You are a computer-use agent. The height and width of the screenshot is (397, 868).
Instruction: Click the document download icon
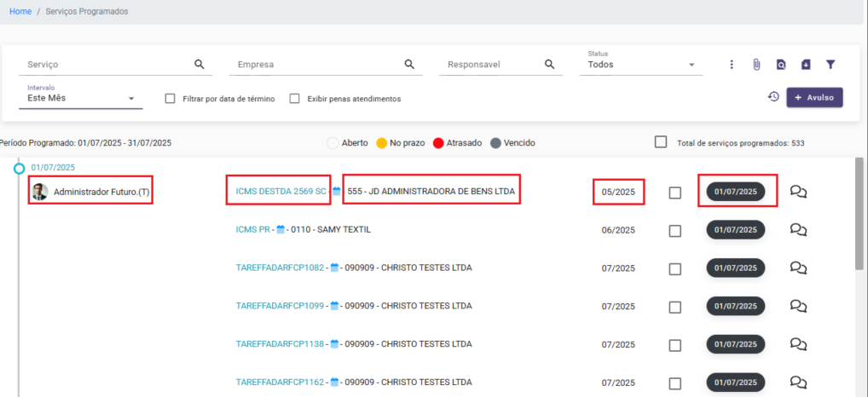tap(806, 65)
